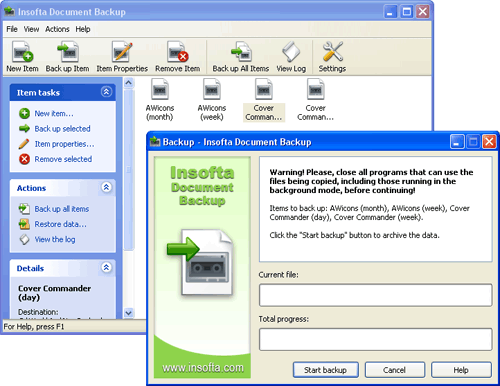The height and width of the screenshot is (386, 500).
Task: Close the Backup dialog window
Action: point(489,142)
